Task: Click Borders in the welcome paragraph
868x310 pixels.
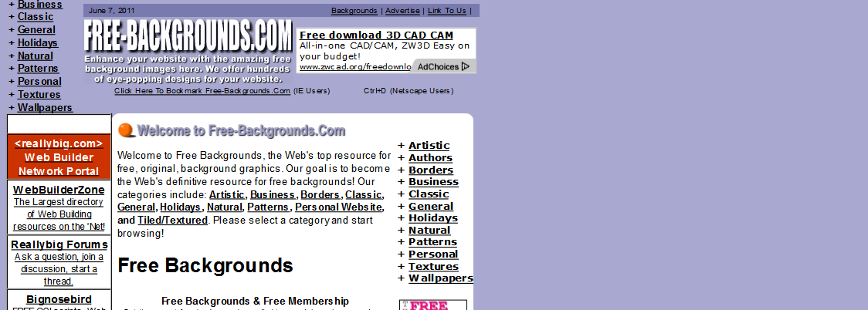Action: click(x=320, y=194)
